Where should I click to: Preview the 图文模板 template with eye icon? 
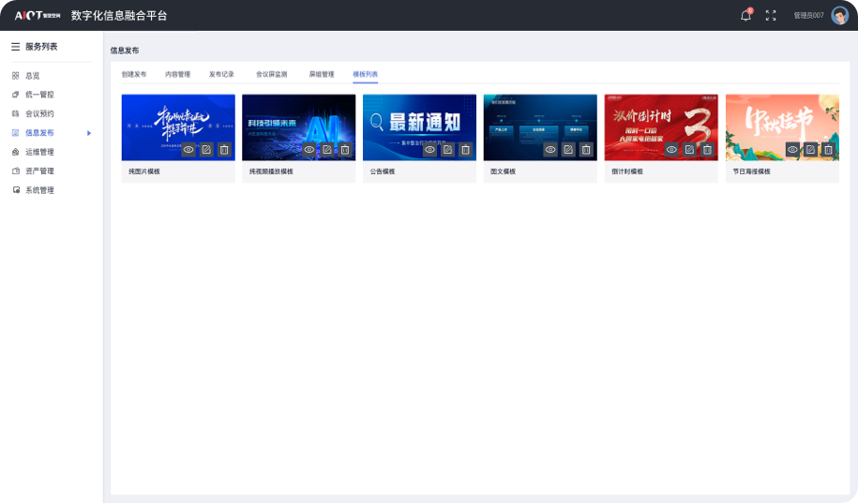(550, 149)
